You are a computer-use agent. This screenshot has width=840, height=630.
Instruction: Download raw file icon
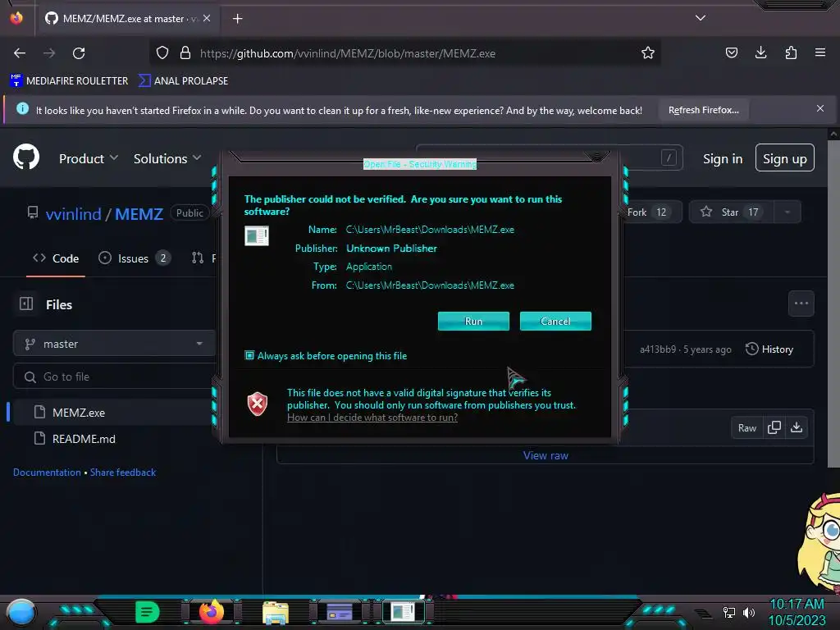(x=797, y=427)
